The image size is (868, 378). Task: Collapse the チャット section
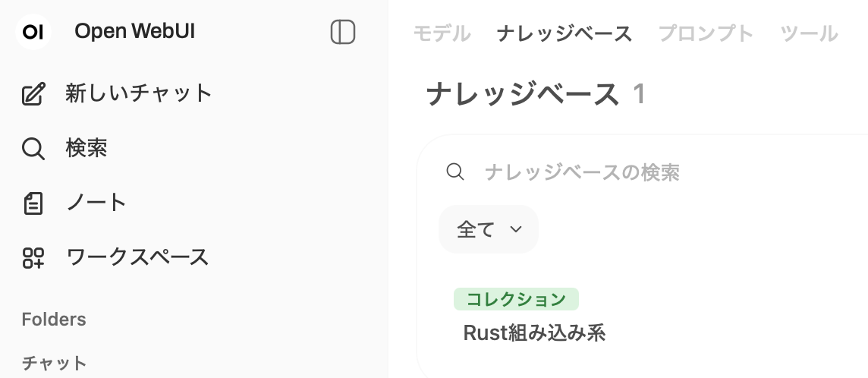tap(54, 363)
